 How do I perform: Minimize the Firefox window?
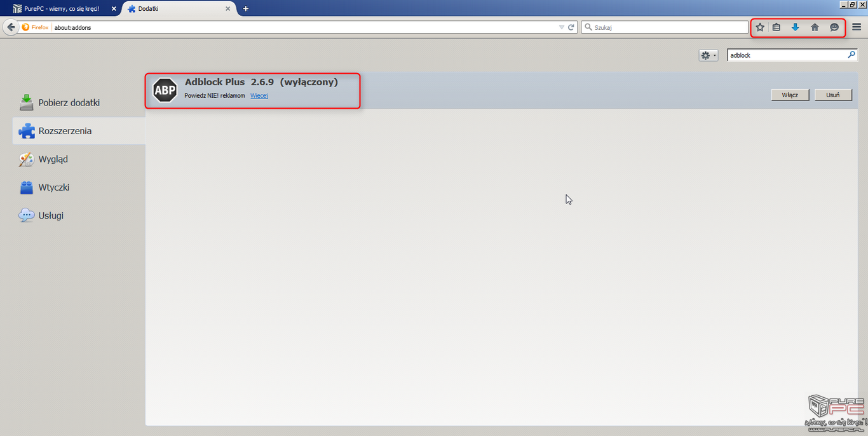click(844, 4)
